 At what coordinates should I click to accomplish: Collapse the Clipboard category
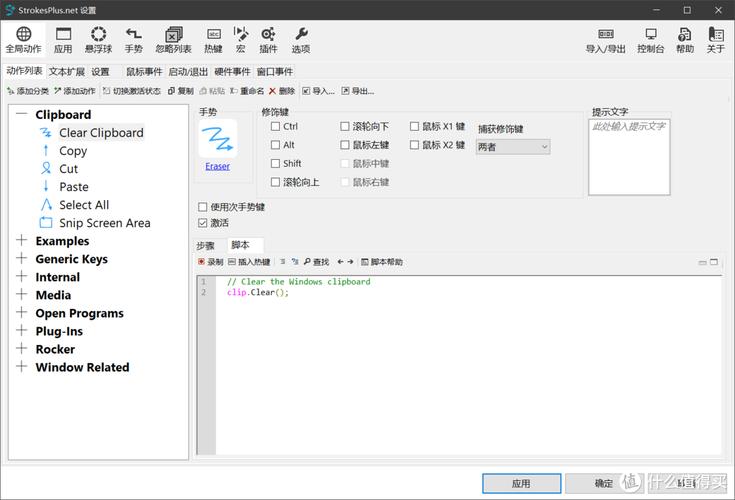point(21,114)
